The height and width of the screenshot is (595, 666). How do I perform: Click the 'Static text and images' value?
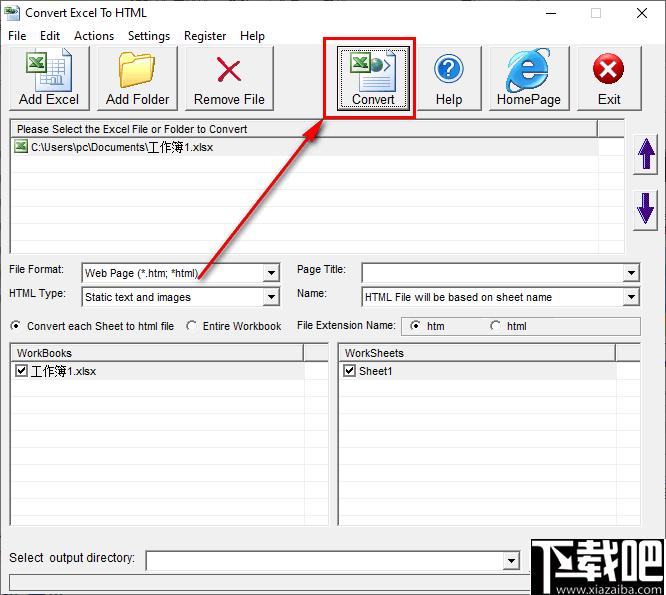[138, 297]
